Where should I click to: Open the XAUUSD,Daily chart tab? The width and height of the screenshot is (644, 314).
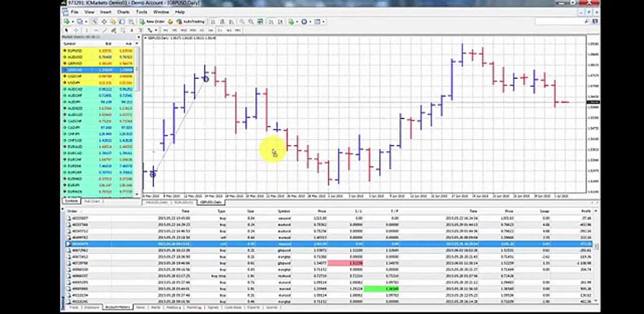coord(158,202)
